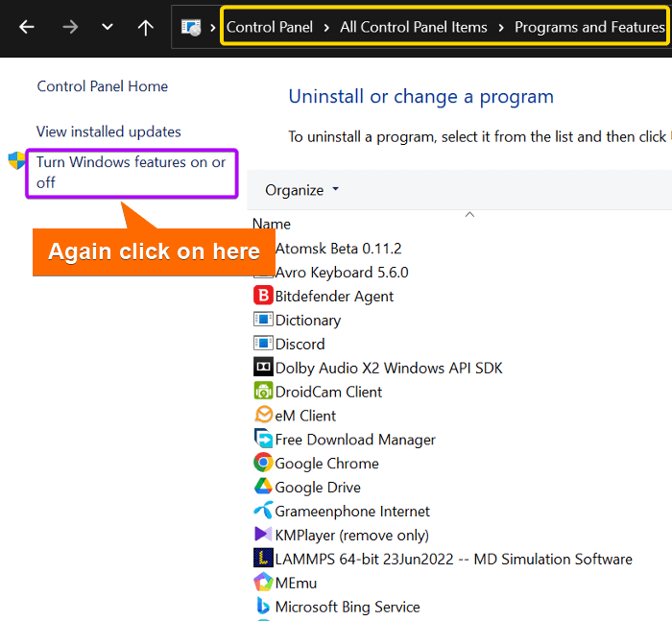Select the Free Download Manager entry
This screenshot has height=621, width=672.
(355, 440)
